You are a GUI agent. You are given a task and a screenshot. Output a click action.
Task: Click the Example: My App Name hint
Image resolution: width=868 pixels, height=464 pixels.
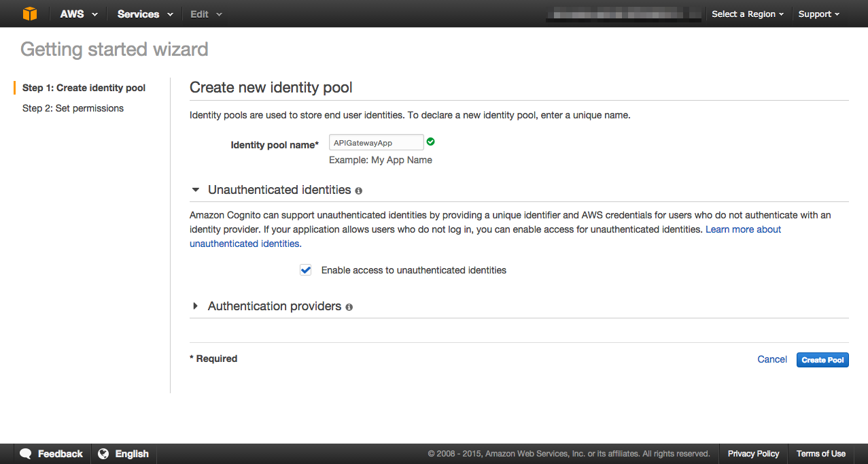click(x=381, y=160)
